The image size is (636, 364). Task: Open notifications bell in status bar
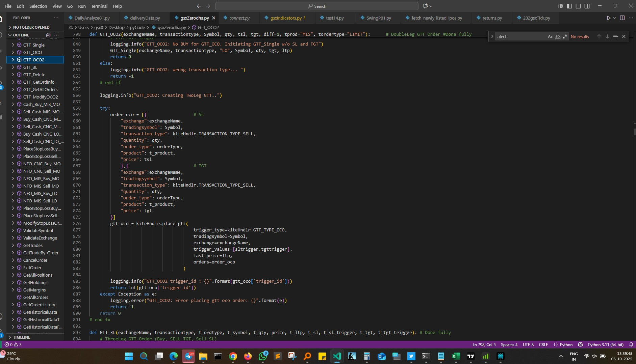point(631,344)
